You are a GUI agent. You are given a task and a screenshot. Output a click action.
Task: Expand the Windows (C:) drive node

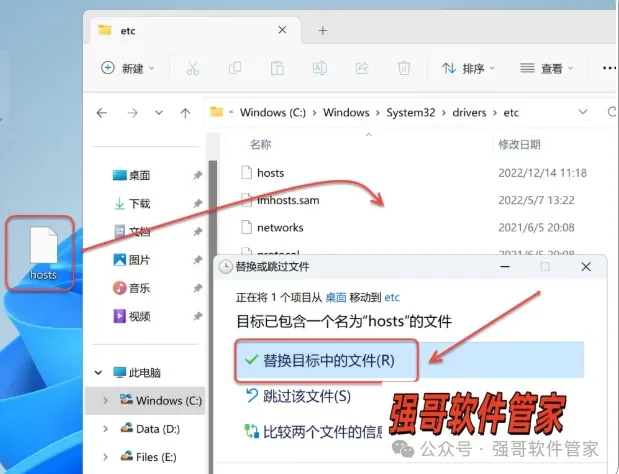coord(105,401)
